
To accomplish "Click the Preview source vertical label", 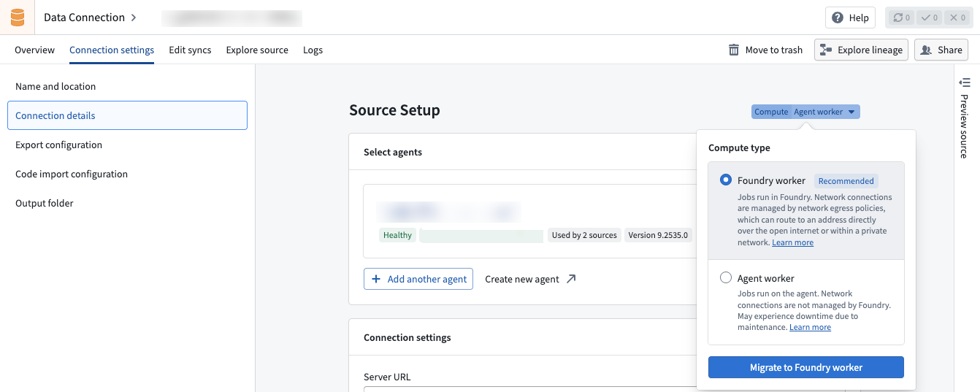I will (964, 126).
